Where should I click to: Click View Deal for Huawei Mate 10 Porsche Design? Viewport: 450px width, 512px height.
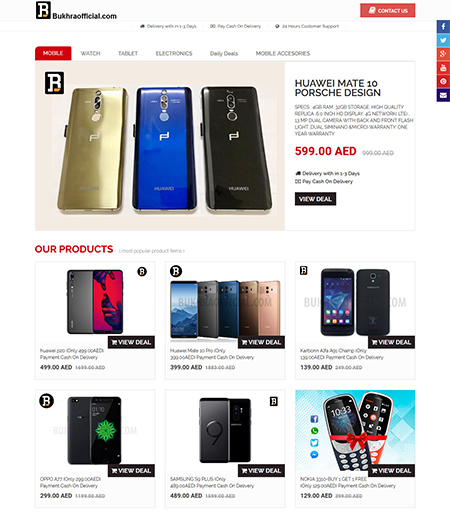(x=315, y=199)
